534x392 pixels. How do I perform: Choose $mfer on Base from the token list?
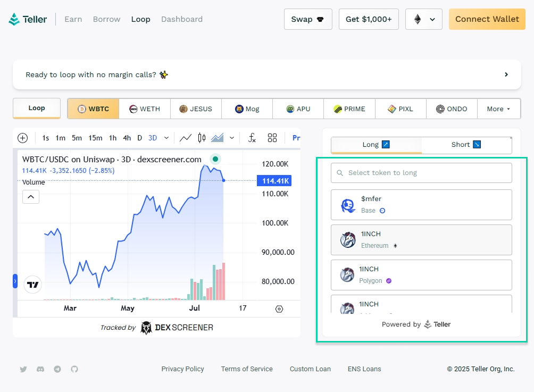tap(421, 205)
